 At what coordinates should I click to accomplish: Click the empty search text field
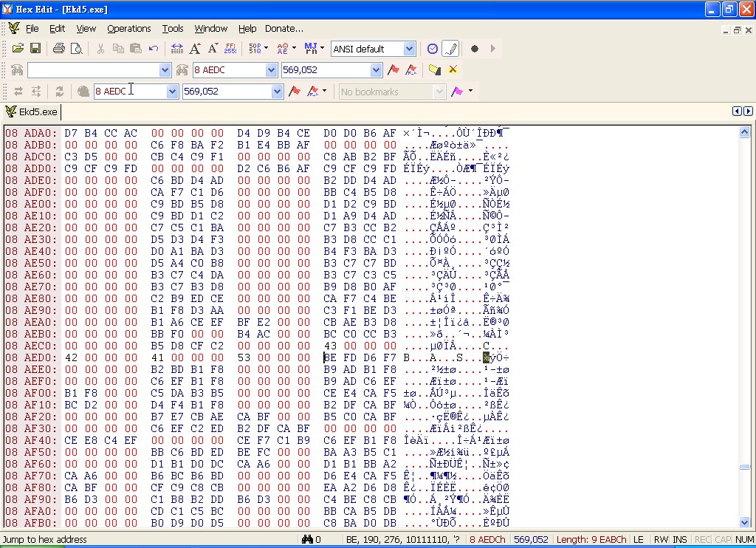pos(94,70)
